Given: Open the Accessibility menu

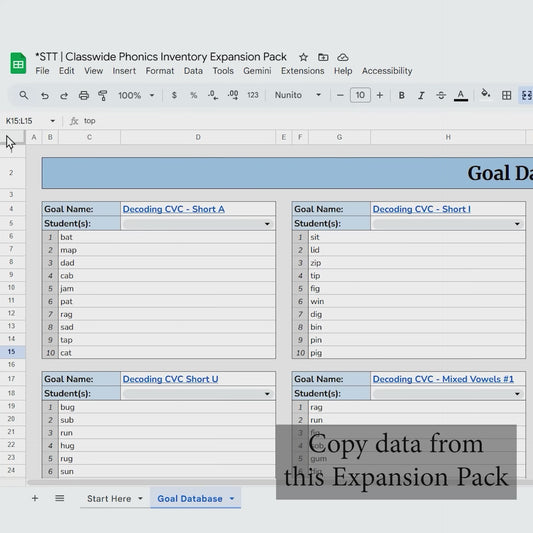Looking at the screenshot, I should (387, 71).
